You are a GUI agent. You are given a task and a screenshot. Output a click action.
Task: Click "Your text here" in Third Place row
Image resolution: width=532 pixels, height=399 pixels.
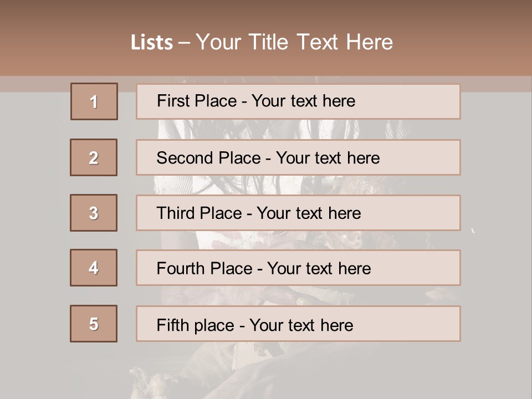click(x=309, y=213)
